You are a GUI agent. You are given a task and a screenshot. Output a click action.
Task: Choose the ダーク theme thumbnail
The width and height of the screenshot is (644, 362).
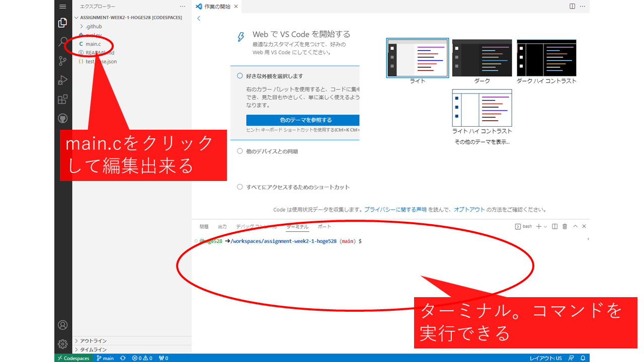coord(481,58)
